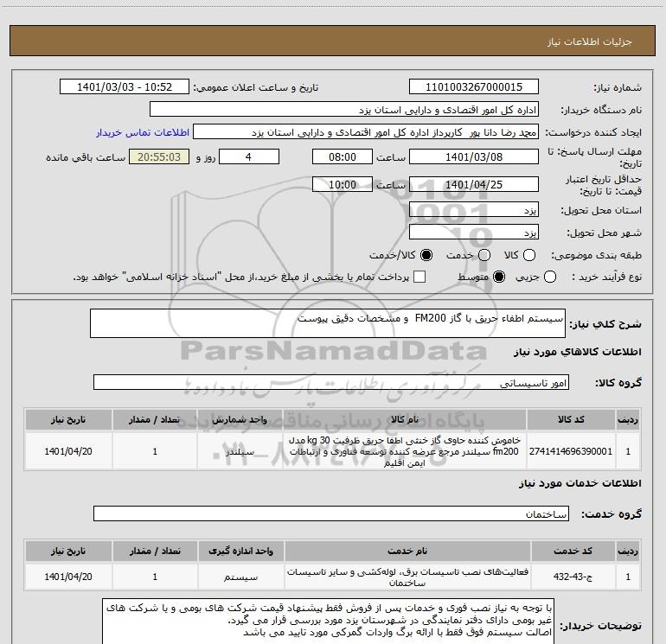Click the buyer organization name field
666x644 pixels.
[344, 110]
